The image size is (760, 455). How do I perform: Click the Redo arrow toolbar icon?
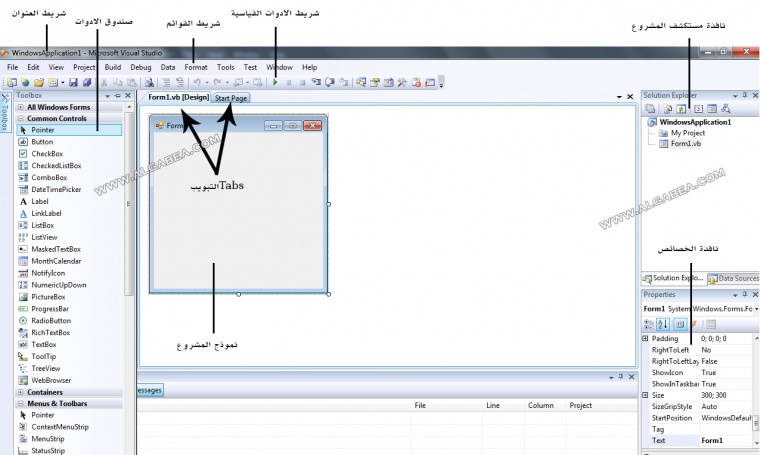coord(217,82)
